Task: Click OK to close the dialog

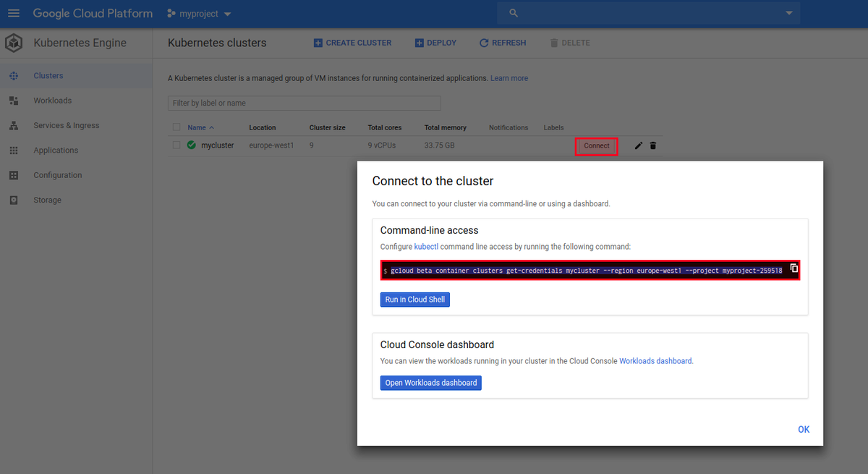Action: click(x=804, y=429)
